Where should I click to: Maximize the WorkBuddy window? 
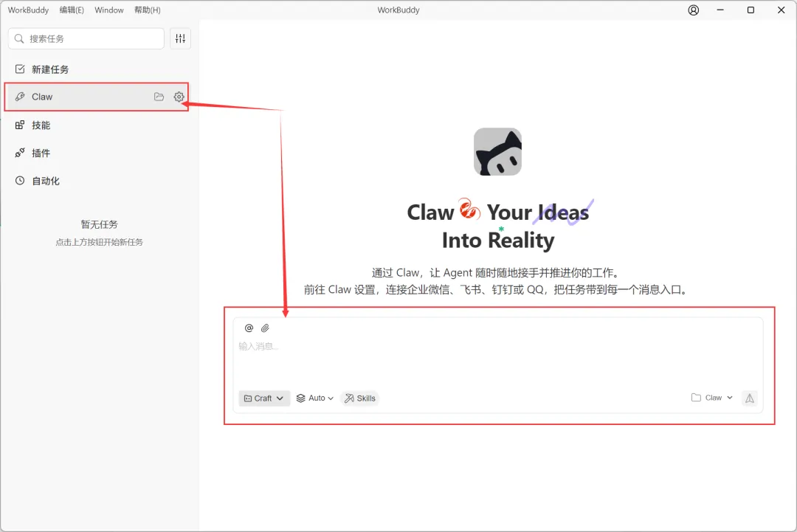tap(751, 10)
